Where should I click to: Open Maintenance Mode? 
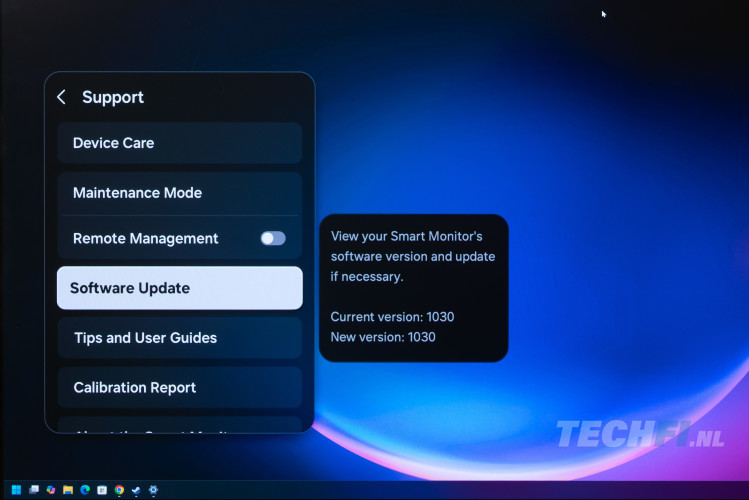tap(180, 193)
